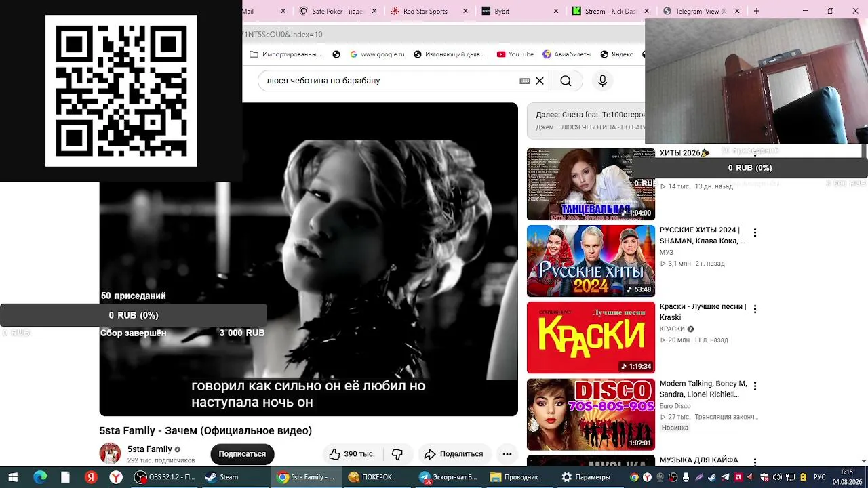Launch Microsoft Edge from the taskbar

click(x=40, y=477)
